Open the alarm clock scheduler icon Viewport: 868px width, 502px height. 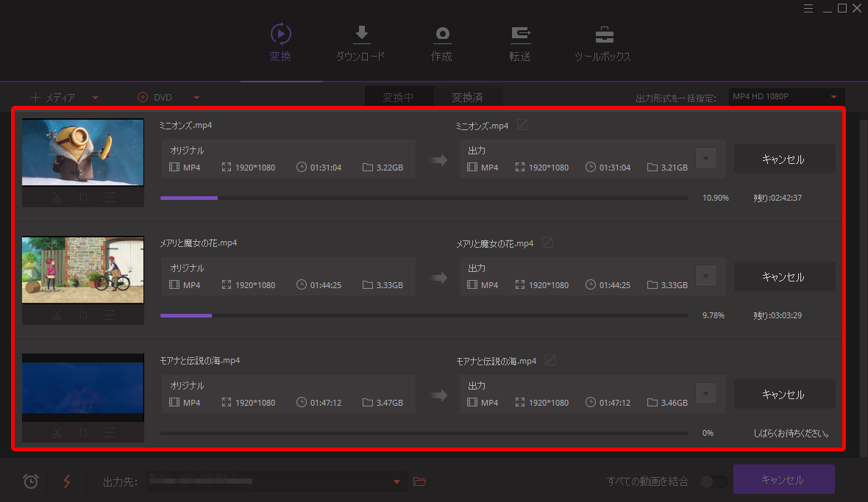pyautogui.click(x=31, y=481)
